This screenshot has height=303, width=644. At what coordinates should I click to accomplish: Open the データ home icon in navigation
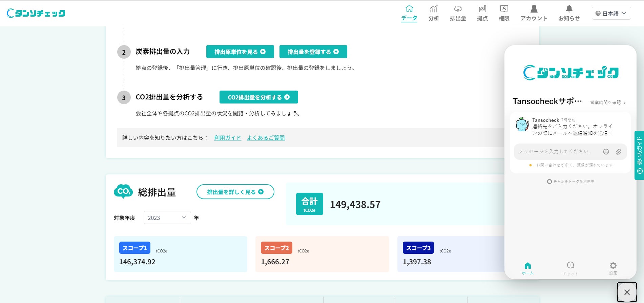[409, 8]
